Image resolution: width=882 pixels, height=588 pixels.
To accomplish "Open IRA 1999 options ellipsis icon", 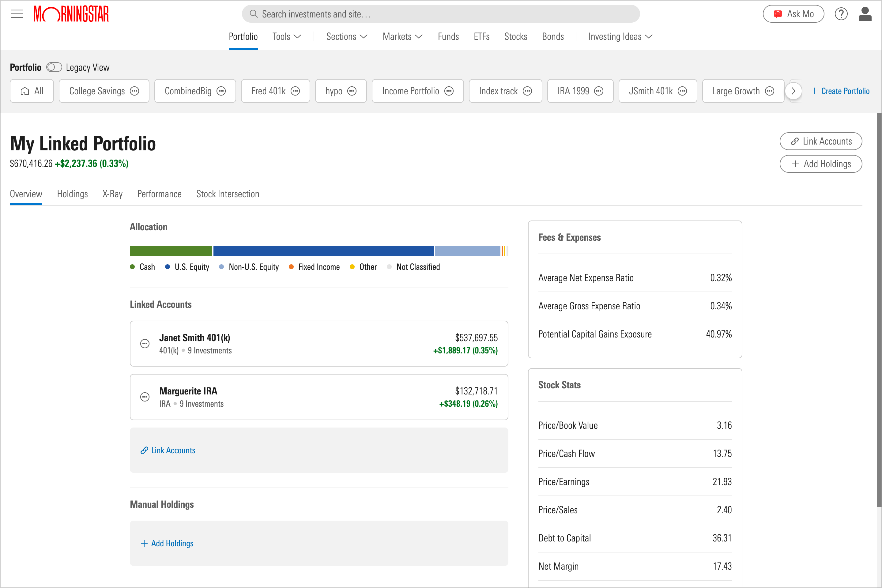I will [599, 91].
